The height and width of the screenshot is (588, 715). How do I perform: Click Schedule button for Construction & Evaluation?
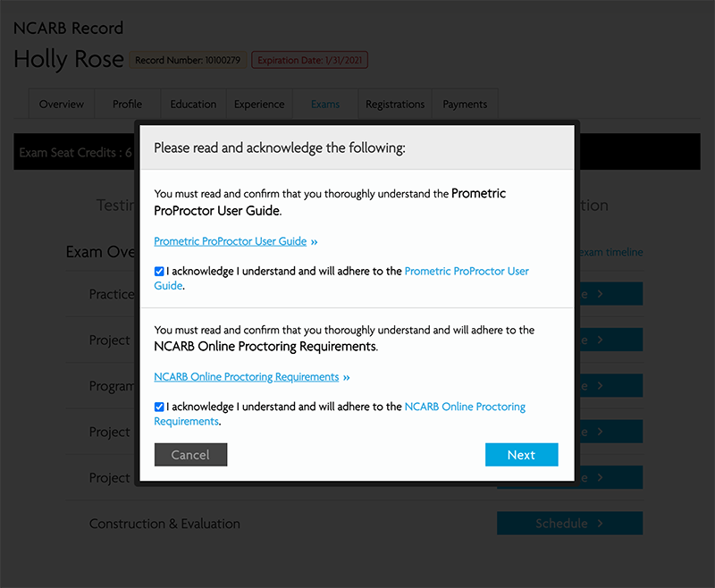click(569, 524)
